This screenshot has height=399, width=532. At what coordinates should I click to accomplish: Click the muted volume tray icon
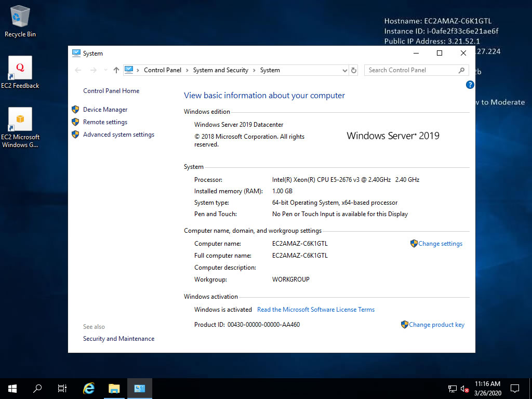(x=464, y=389)
